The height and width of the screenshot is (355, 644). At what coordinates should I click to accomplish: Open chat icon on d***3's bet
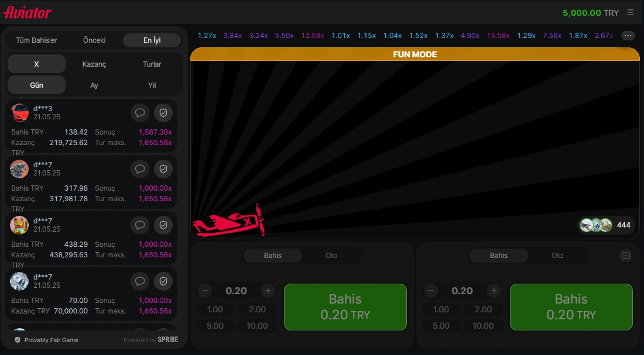140,113
